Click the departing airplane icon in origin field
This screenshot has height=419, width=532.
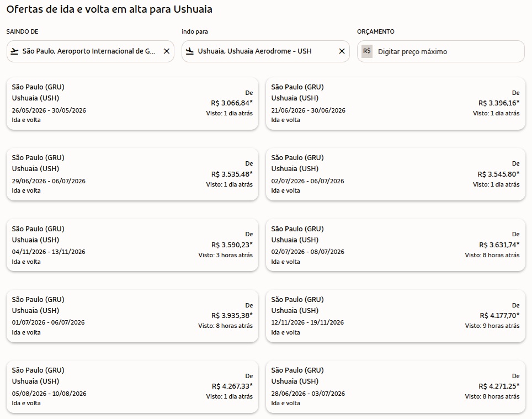click(x=14, y=51)
